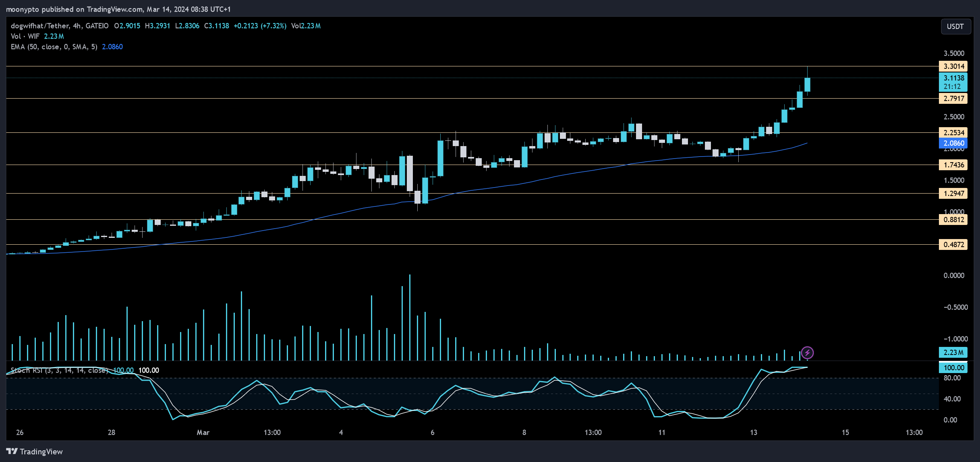
Task: Click the current price label 3.1138
Action: coord(953,78)
